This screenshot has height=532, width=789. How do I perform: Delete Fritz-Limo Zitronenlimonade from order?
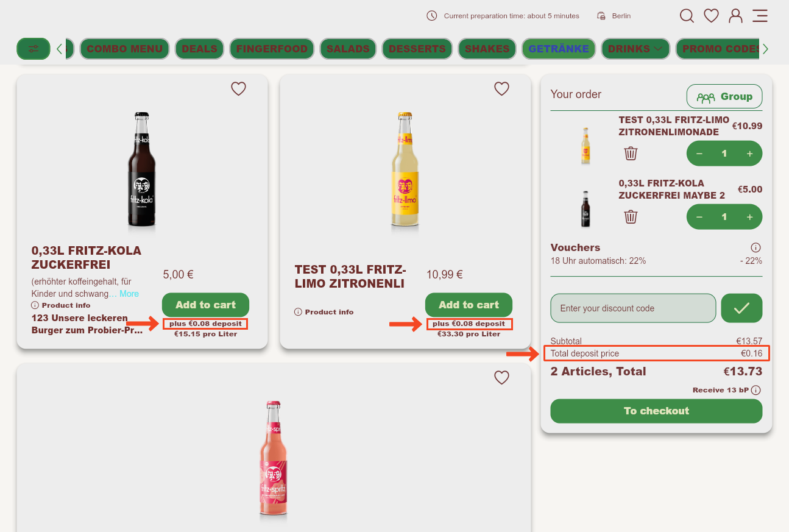(x=631, y=154)
